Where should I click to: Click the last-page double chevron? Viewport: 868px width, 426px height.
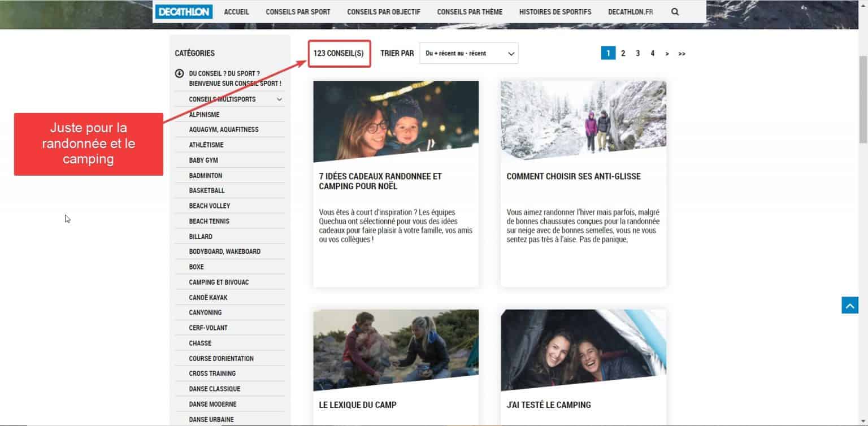682,53
